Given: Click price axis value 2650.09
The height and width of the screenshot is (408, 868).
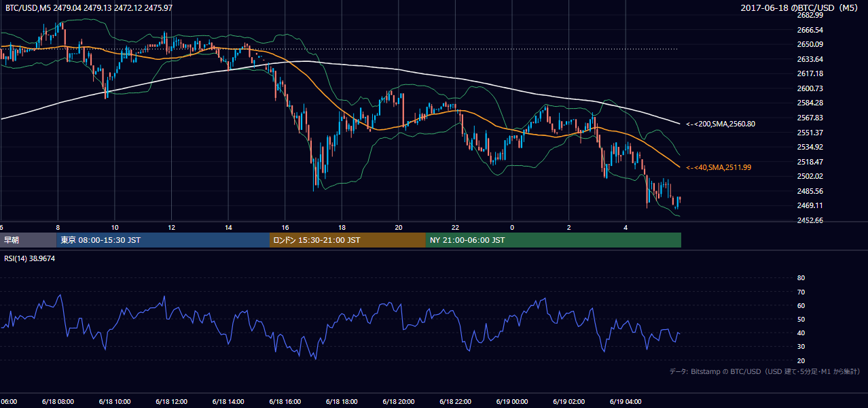Looking at the screenshot, I should (x=810, y=44).
